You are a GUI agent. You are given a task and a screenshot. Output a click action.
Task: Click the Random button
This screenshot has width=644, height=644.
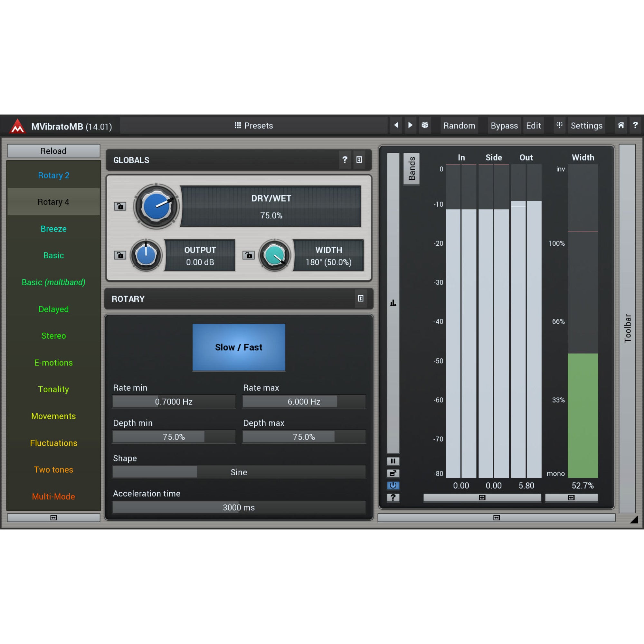tap(459, 125)
